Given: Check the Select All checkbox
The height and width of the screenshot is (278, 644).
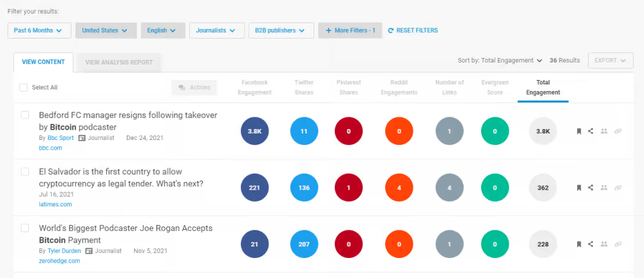Looking at the screenshot, I should pos(24,88).
